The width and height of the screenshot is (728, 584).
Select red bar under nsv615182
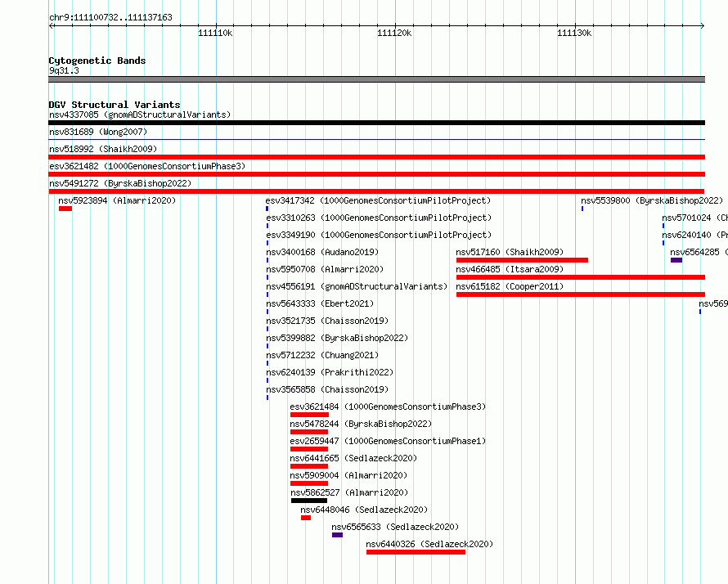(581, 294)
